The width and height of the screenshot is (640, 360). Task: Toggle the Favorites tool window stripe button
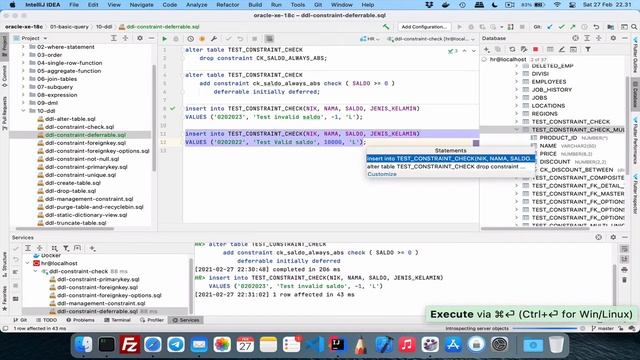(x=4, y=298)
